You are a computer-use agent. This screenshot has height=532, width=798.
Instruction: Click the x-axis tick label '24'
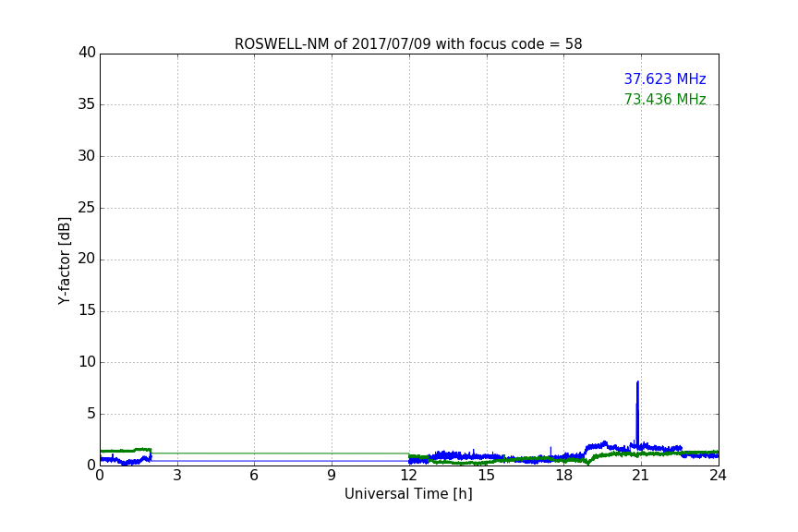718,476
